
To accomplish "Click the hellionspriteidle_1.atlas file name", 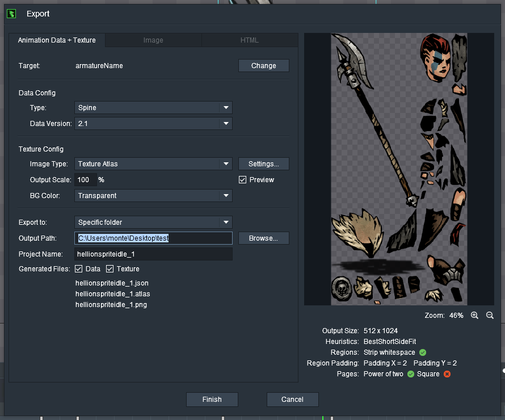I will click(x=112, y=294).
